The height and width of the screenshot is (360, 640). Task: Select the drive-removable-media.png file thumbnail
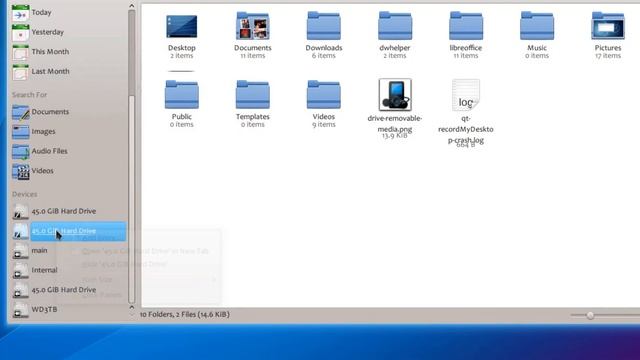[395, 95]
